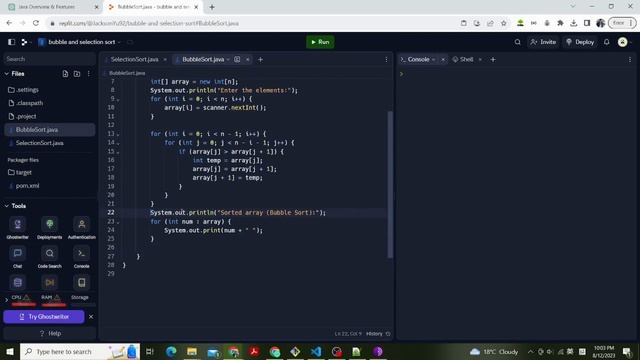Viewport: 640px width, 360px height.
Task: Open the user avatar menu in Replit header
Action: click(623, 42)
